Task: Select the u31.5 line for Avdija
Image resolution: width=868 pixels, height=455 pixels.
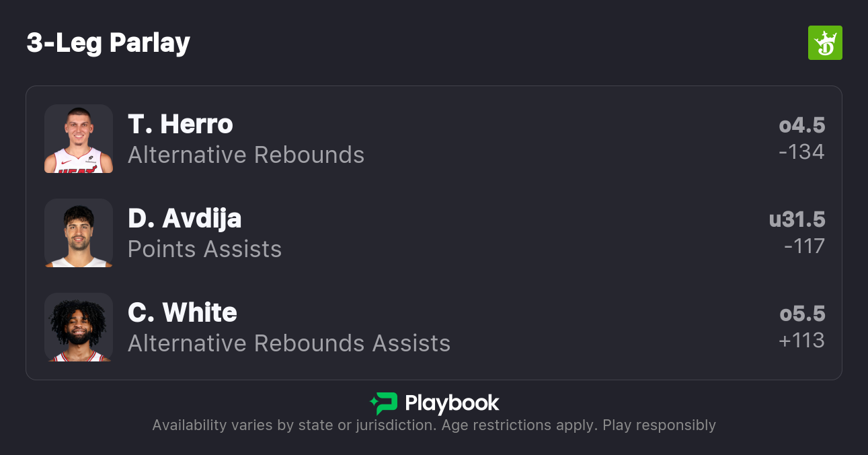Action: 797,220
